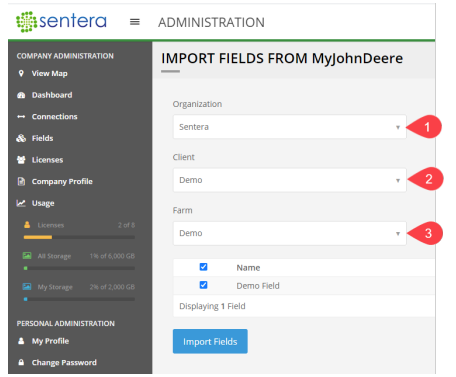Open Change Password link

coord(64,362)
